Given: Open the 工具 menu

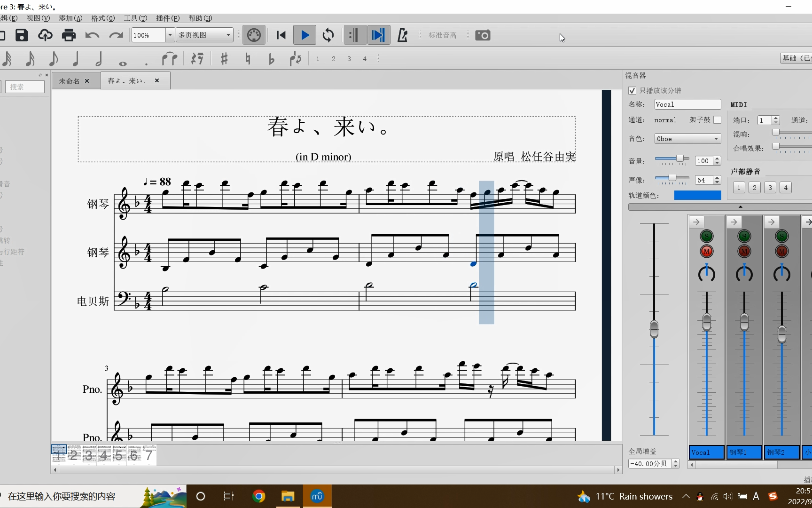Looking at the screenshot, I should pos(135,18).
